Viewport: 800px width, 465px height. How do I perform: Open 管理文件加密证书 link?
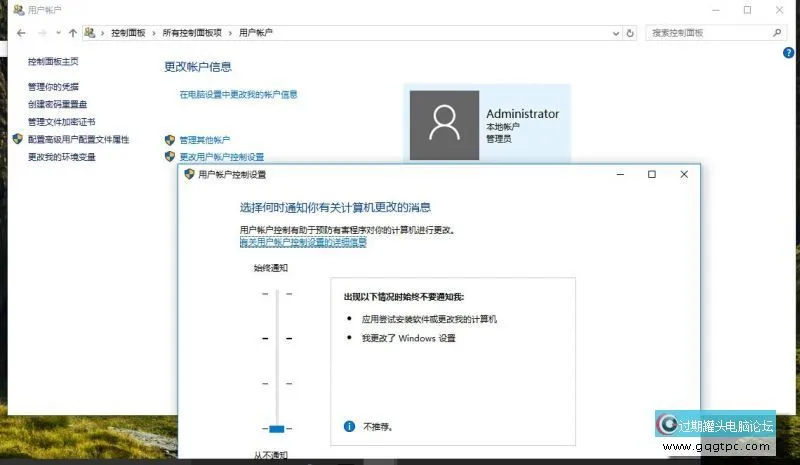click(x=61, y=122)
